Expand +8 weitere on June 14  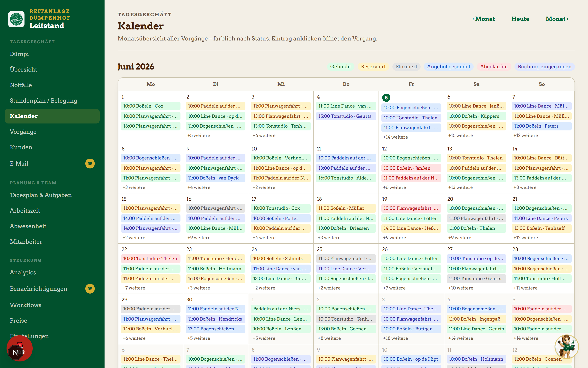[x=525, y=187]
